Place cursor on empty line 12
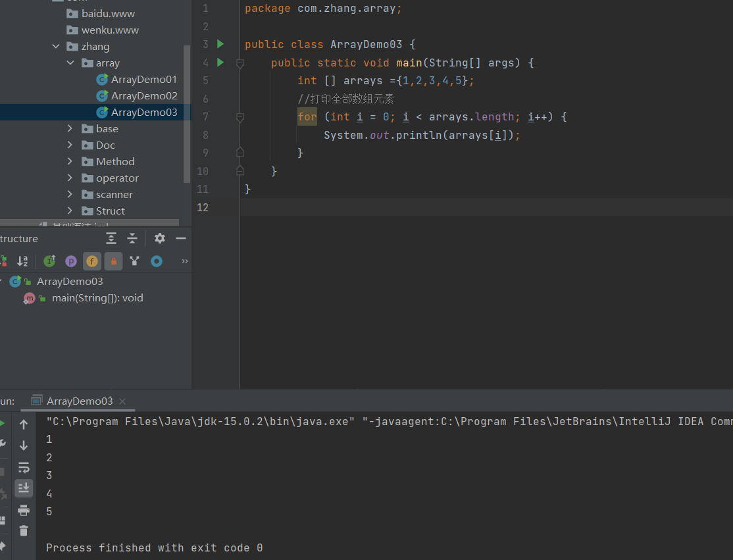The height and width of the screenshot is (560, 733). [486, 207]
